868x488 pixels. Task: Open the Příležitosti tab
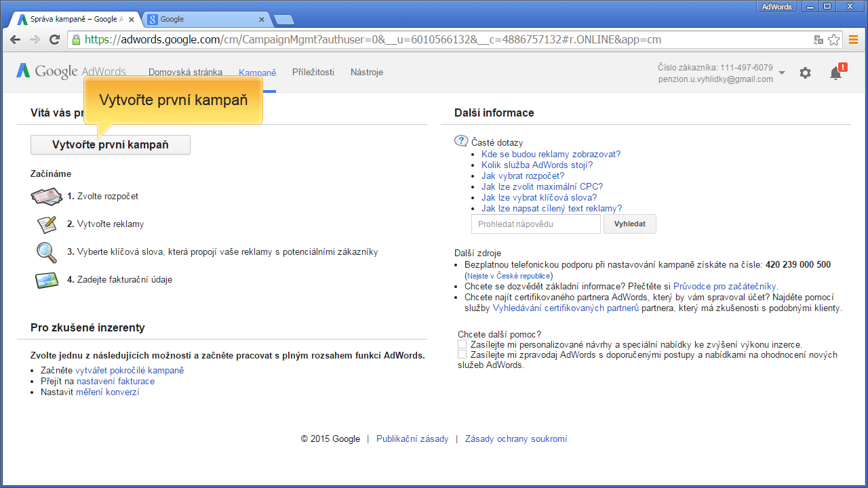pos(313,72)
